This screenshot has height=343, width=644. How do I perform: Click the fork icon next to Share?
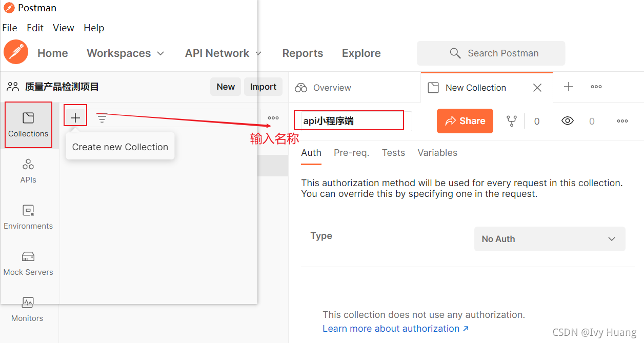pyautogui.click(x=511, y=121)
